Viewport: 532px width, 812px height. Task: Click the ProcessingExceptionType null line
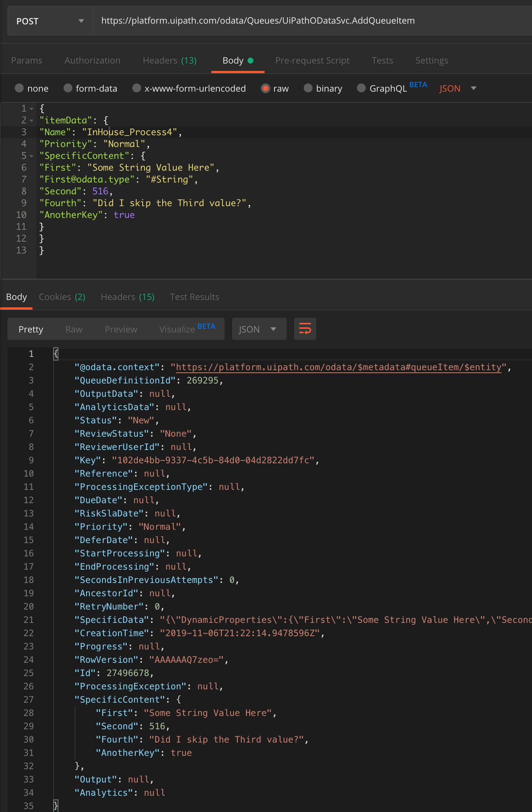[x=160, y=487]
